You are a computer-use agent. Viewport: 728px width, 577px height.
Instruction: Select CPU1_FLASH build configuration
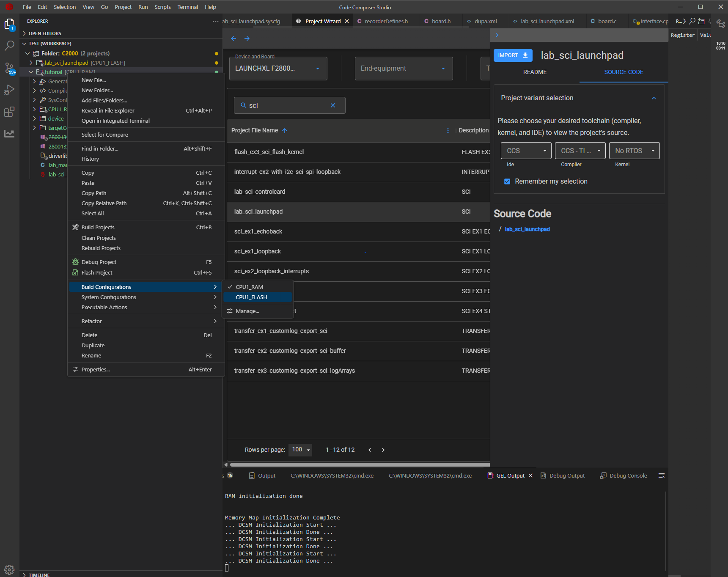[251, 297]
